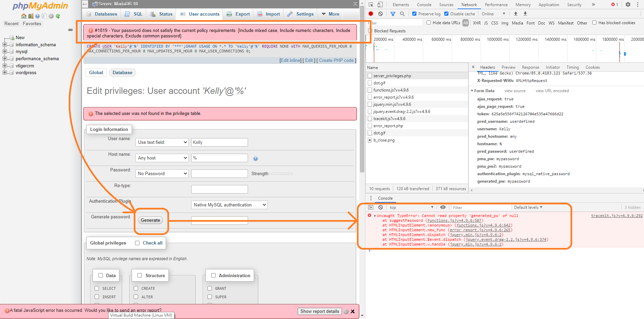Select the Console tab in DevTools

point(385,198)
